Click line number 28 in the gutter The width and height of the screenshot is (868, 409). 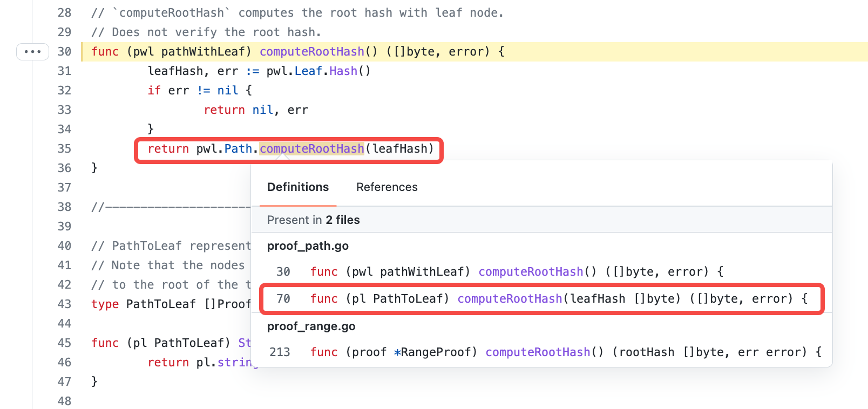tap(64, 13)
